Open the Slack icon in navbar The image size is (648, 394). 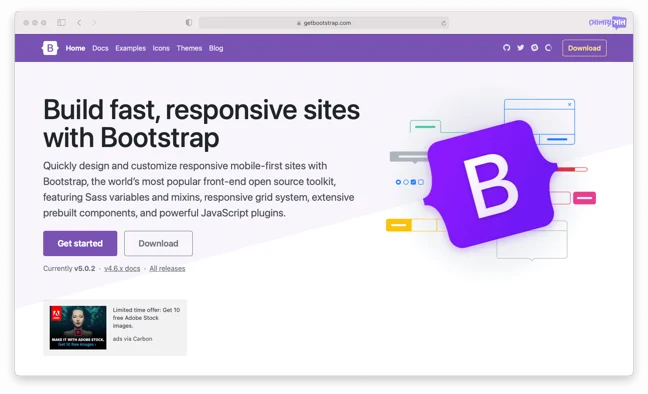[x=534, y=48]
